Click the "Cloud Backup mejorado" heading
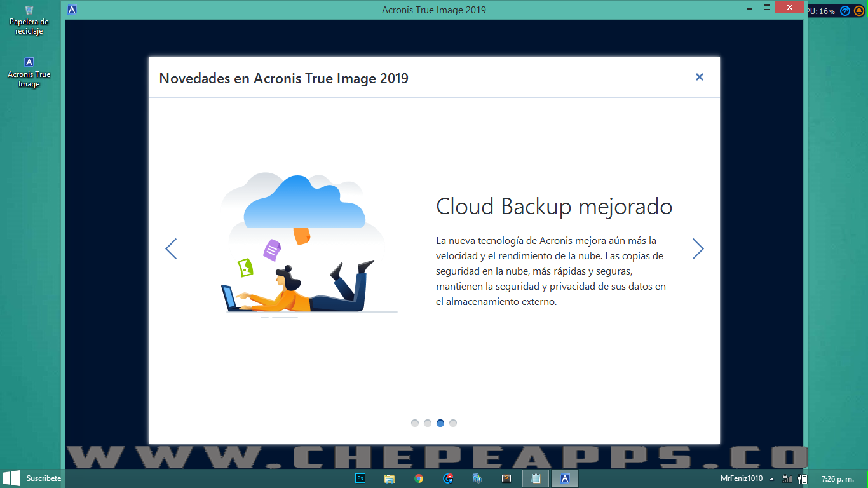868x488 pixels. (x=554, y=207)
